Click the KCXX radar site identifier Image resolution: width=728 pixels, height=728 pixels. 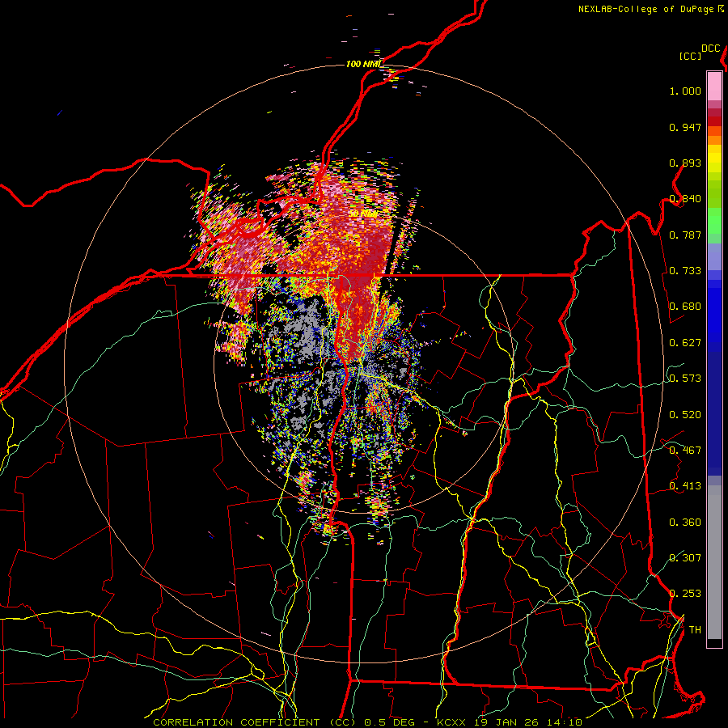[452, 722]
